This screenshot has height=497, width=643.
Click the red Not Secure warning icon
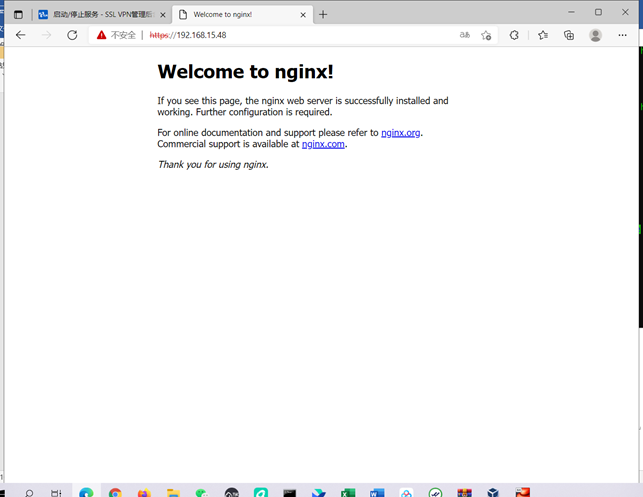(101, 35)
